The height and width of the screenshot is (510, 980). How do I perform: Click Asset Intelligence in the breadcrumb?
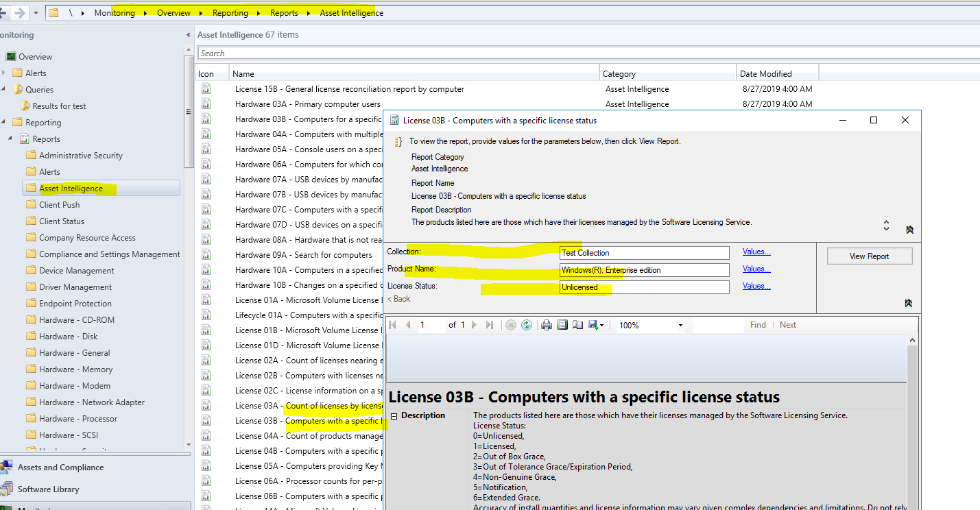tap(352, 12)
